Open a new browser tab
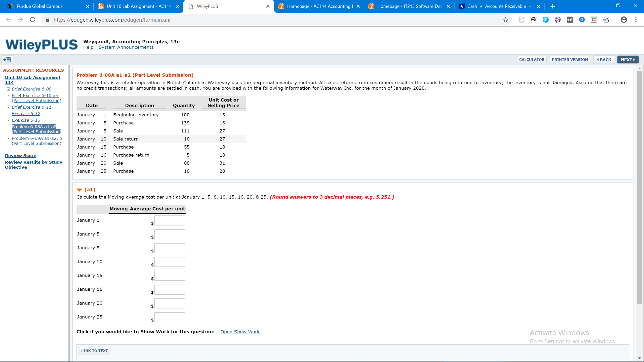The width and height of the screenshot is (644, 362). (552, 6)
